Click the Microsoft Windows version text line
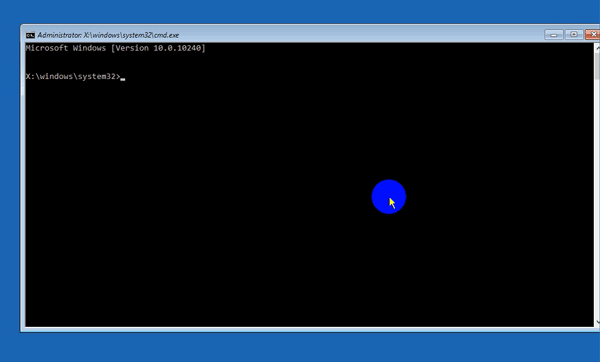Image resolution: width=600 pixels, height=362 pixels. pos(116,48)
